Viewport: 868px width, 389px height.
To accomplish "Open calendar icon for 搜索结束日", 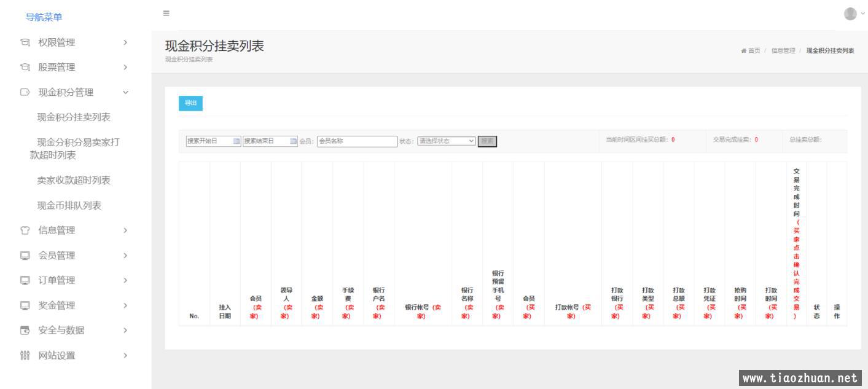I will 293,141.
